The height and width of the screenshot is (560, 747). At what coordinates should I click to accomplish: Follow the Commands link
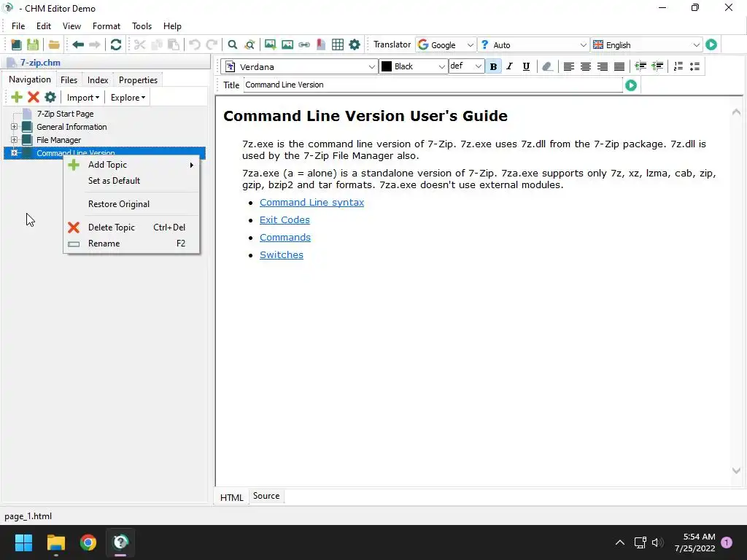pos(285,238)
